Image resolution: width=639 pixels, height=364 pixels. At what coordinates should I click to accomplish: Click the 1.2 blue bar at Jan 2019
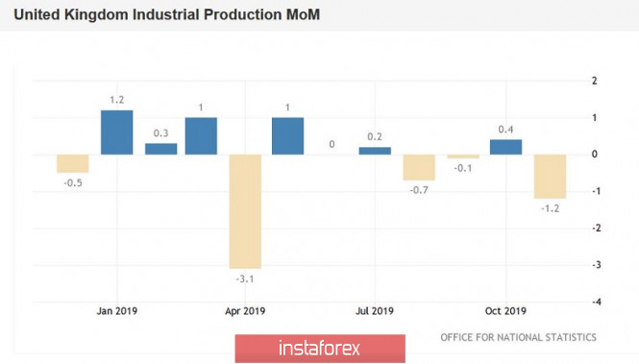[117, 133]
